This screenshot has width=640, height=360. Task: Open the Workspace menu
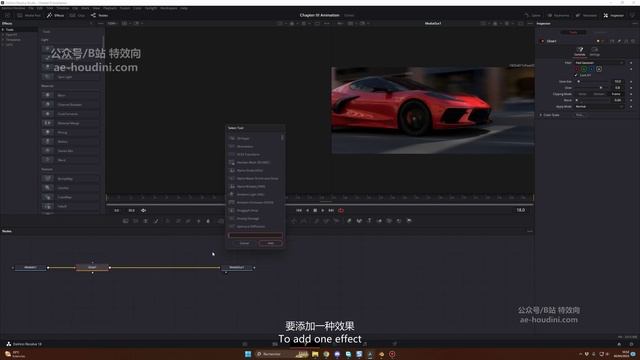tap(169, 8)
